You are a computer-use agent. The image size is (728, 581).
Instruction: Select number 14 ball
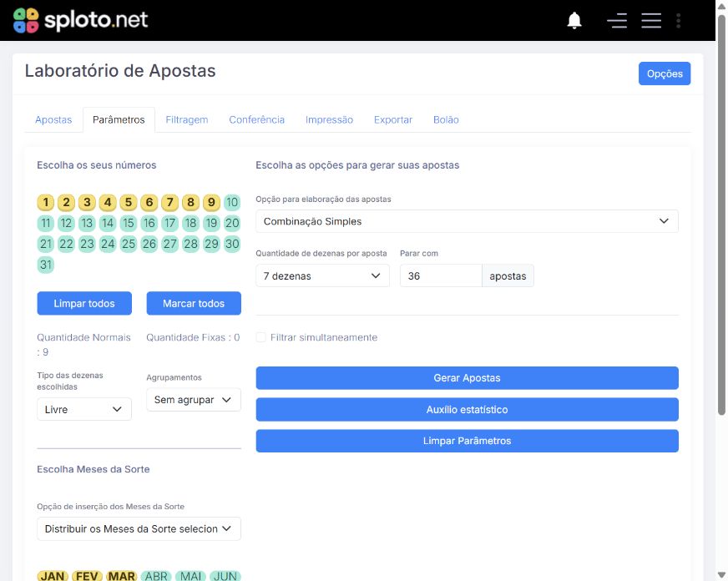pyautogui.click(x=108, y=223)
